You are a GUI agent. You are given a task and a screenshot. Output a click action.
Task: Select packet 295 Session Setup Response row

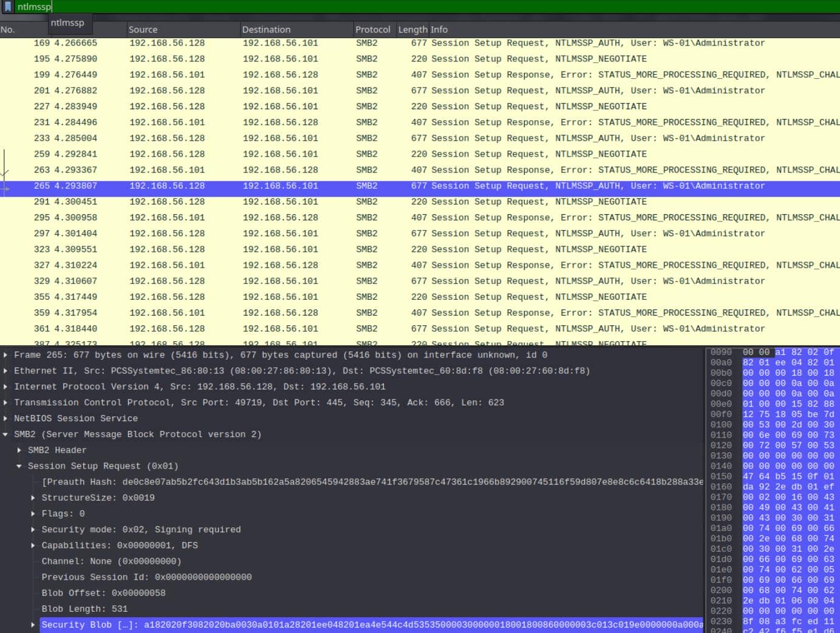[x=420, y=217]
